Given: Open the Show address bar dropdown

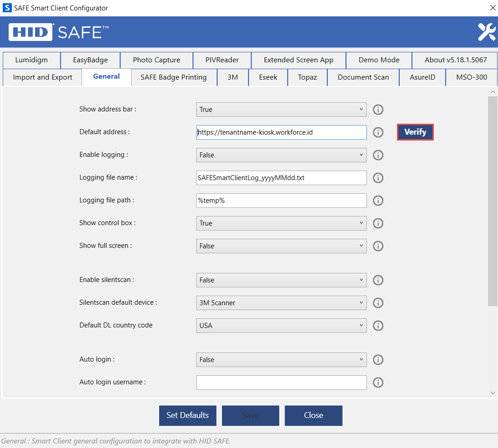Looking at the screenshot, I should pyautogui.click(x=281, y=110).
